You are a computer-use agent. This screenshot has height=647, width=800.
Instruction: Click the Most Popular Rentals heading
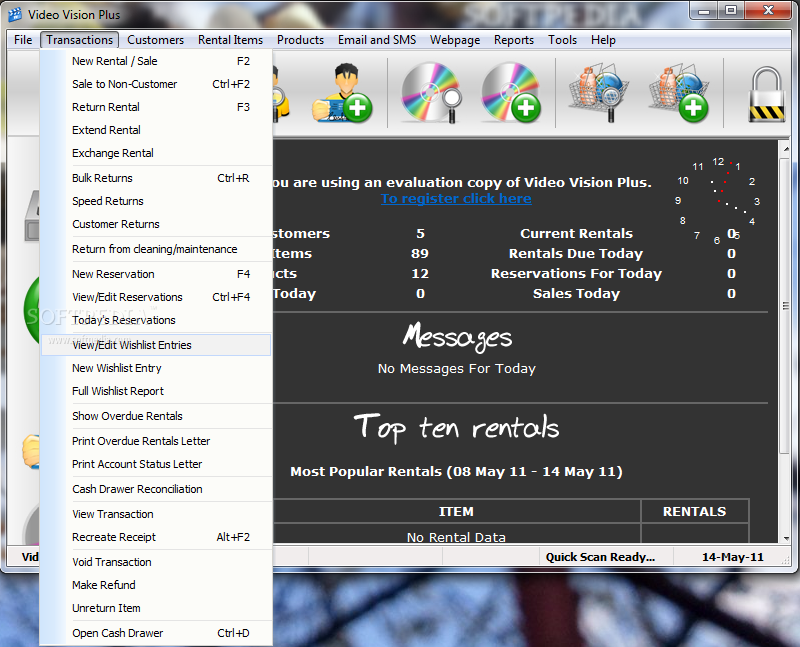pyautogui.click(x=456, y=471)
